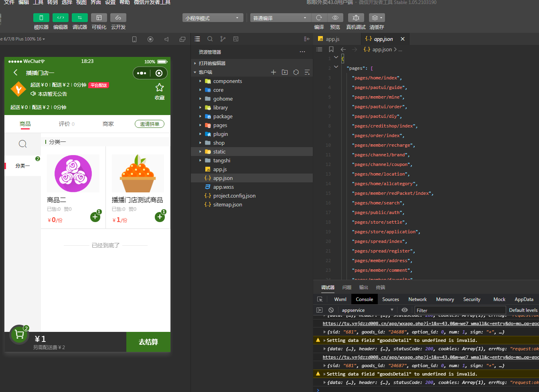Screen dimensions: 539x392
Task: Open the Sources devtools tab
Action: pyautogui.click(x=391, y=299)
